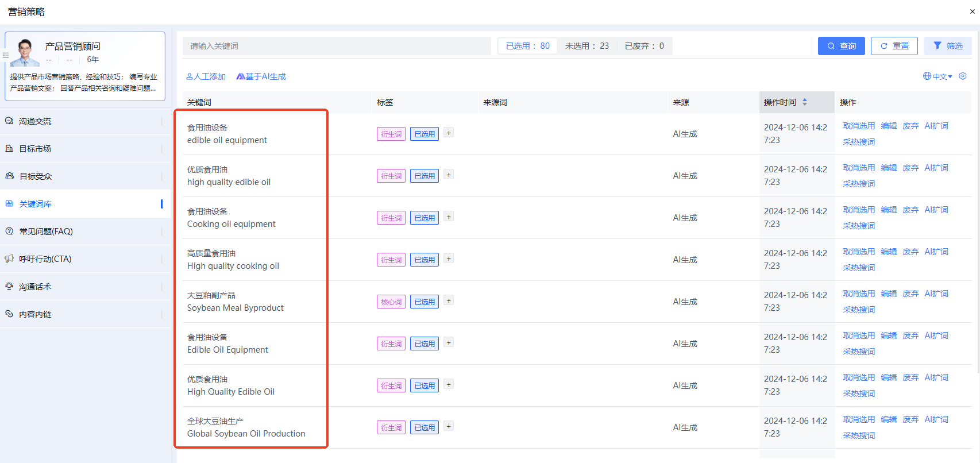Show 未选用 23 keywords filter
The image size is (980, 463).
tap(587, 46)
